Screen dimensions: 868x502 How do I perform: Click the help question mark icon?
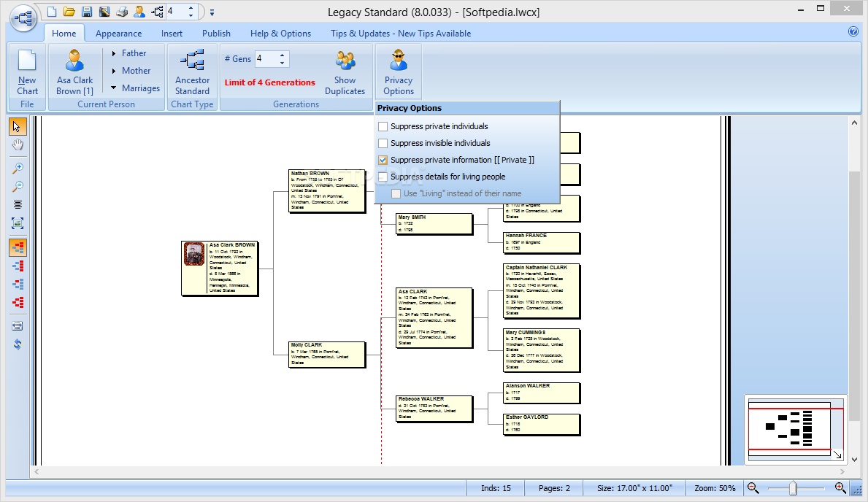click(x=853, y=31)
